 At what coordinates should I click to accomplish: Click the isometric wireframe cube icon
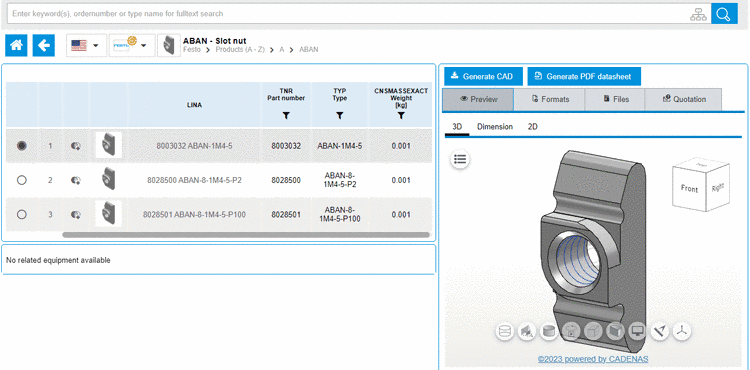[x=593, y=331]
